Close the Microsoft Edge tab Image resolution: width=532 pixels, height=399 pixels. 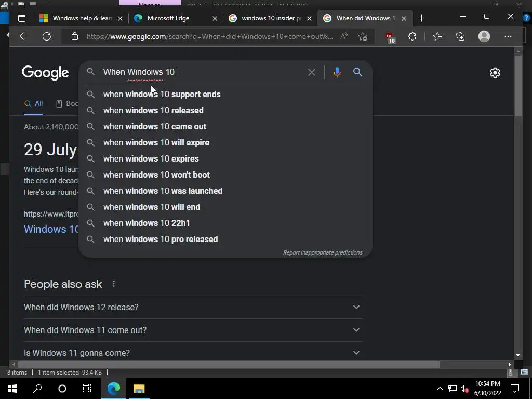click(x=215, y=18)
